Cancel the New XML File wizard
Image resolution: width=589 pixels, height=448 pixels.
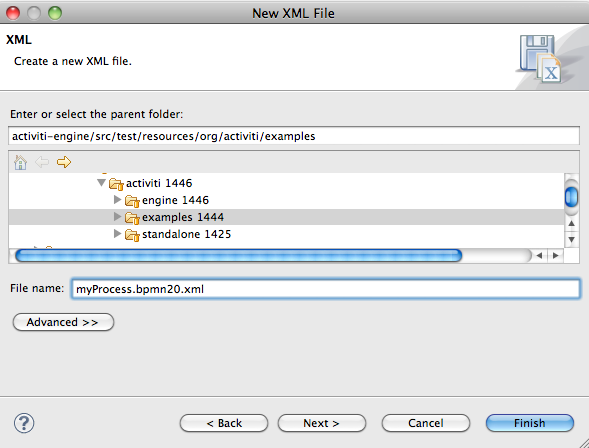(x=426, y=423)
